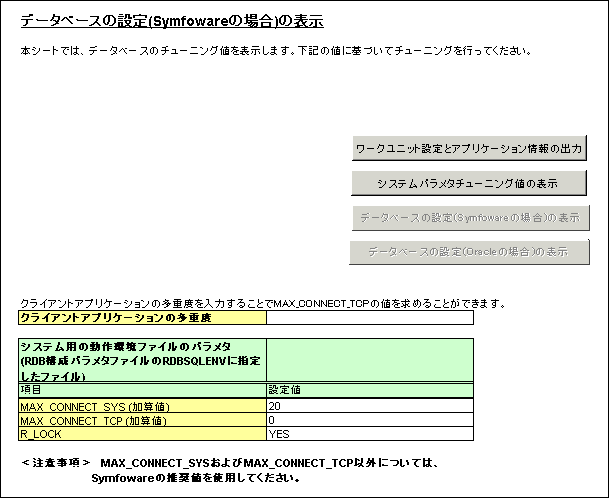Select the 項目 header cell
This screenshot has height=498, width=609.
coord(142,390)
